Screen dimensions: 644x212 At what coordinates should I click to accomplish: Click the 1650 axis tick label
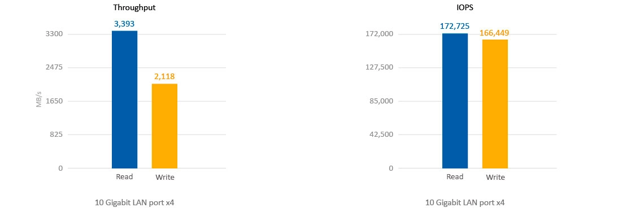pos(54,101)
